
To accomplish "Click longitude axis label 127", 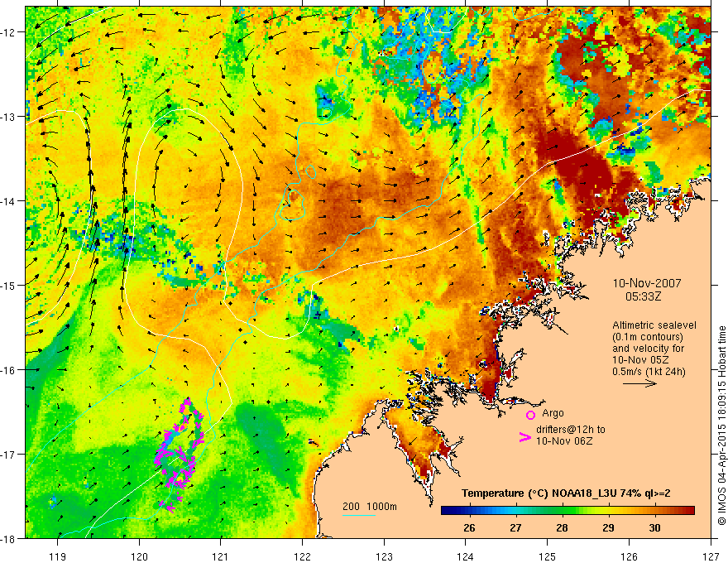I will click(x=711, y=556).
